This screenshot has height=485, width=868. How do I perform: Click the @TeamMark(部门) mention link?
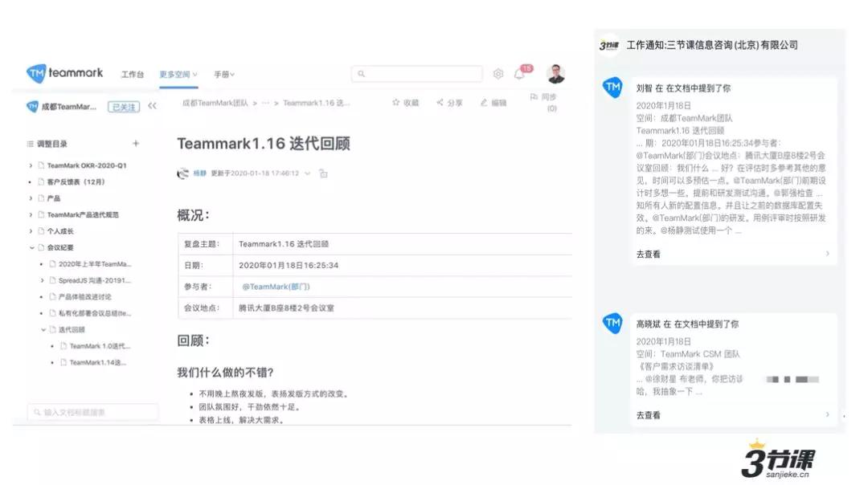[x=276, y=287]
